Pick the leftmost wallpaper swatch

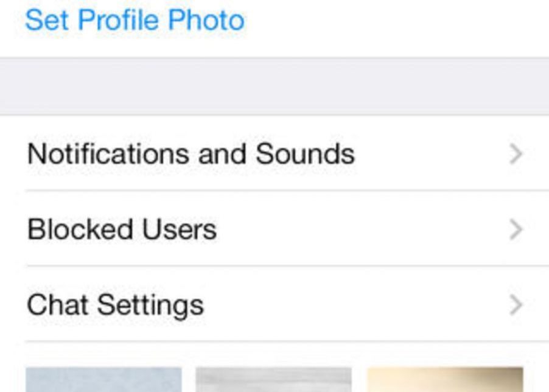pos(103,380)
